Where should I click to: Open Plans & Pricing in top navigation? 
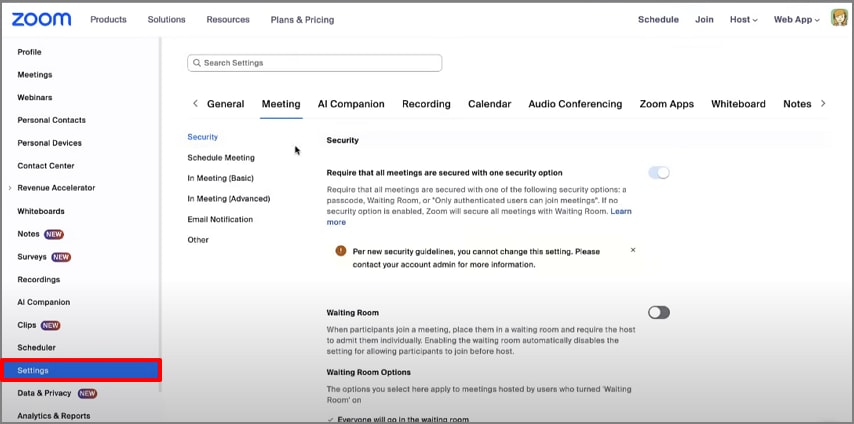point(302,19)
